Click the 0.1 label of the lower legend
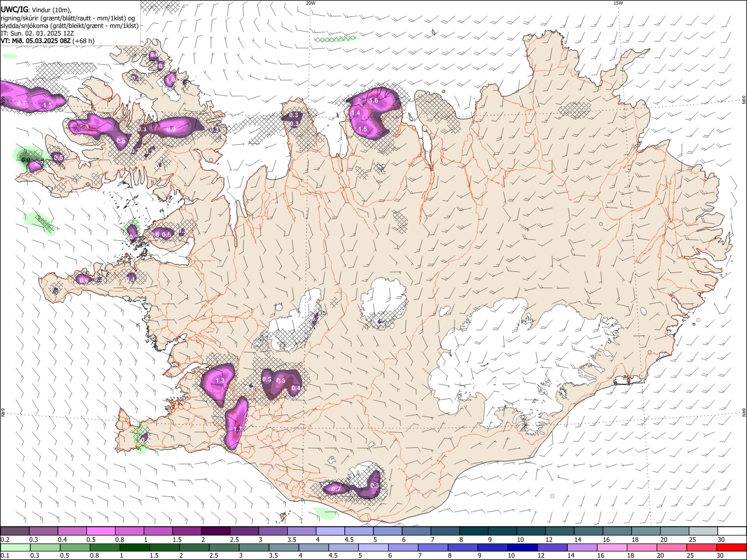Image resolution: width=747 pixels, height=560 pixels. pyautogui.click(x=5, y=556)
